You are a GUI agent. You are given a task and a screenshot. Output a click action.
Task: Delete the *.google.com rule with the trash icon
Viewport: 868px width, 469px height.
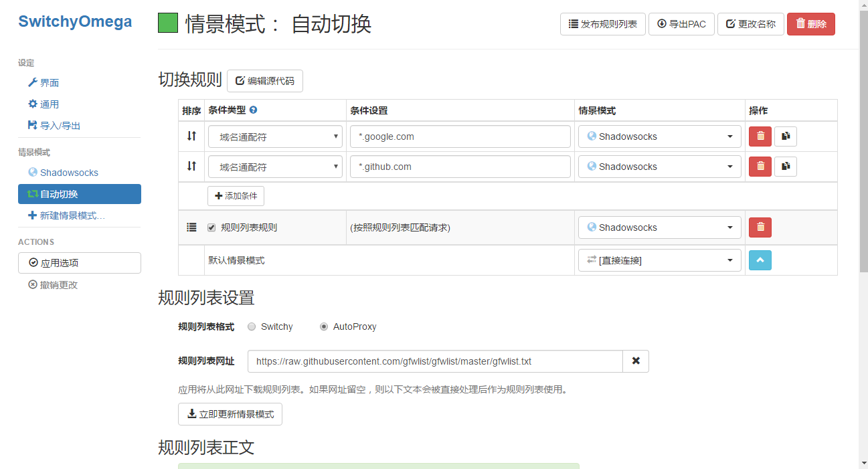(x=760, y=136)
